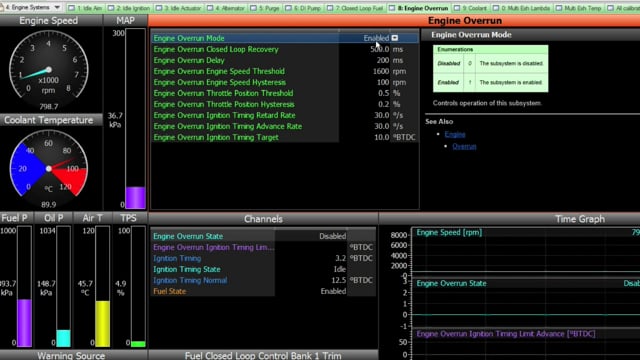This screenshot has width=640, height=360.
Task: Switch to the 7: Closed Loop Fuel tab
Action: point(356,8)
